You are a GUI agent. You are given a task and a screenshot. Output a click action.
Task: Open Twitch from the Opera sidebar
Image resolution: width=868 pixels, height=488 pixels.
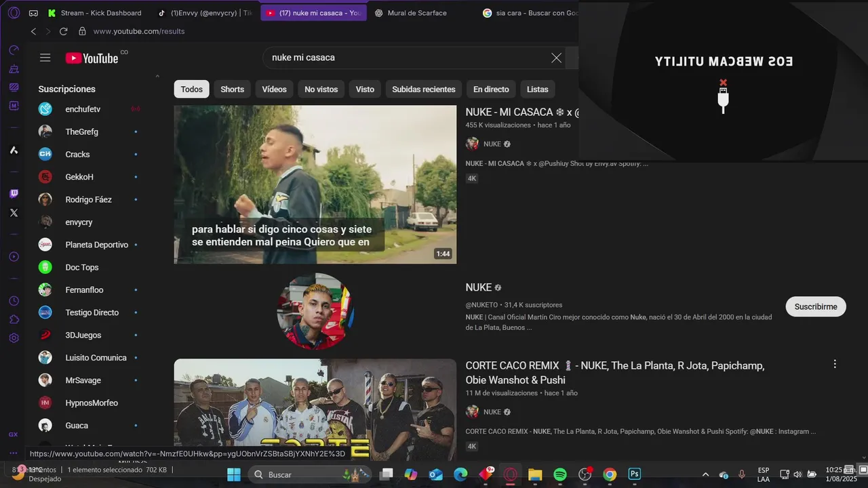(14, 194)
